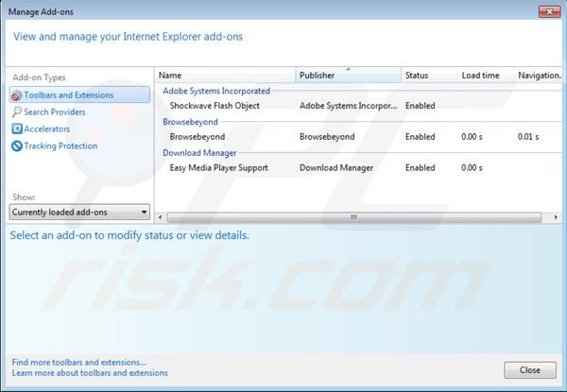Click Browsebeyond 0.00 s load time
Screen dimensions: 567x392
click(472, 137)
